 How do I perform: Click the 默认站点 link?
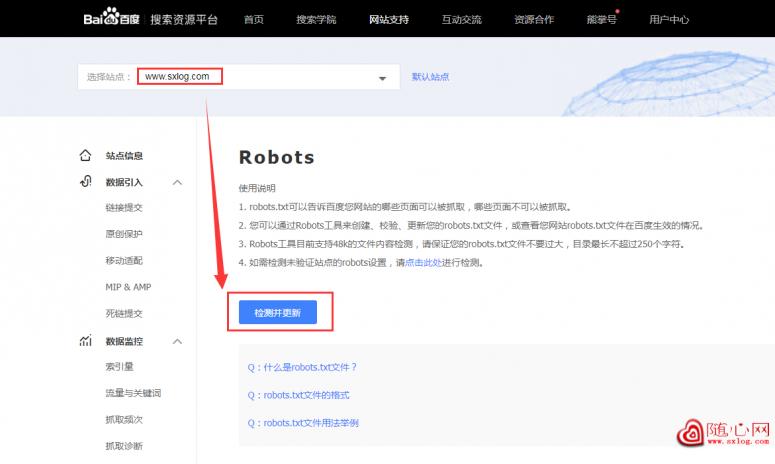(431, 77)
